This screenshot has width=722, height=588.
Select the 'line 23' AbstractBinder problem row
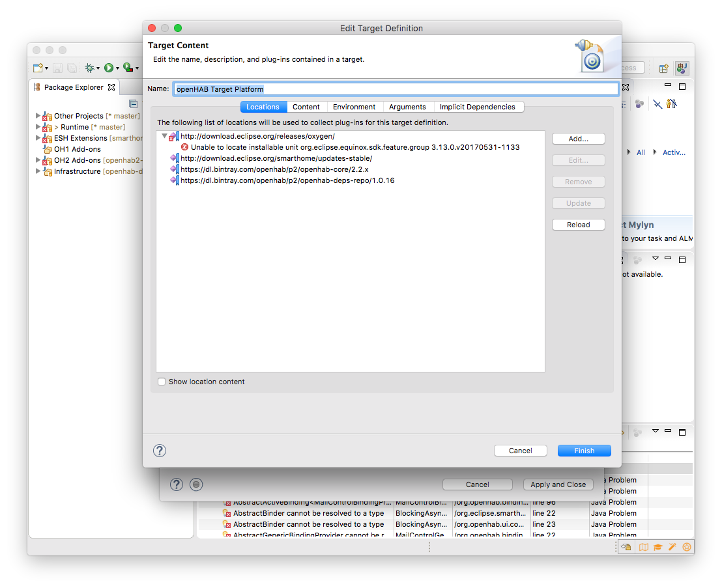coord(446,524)
